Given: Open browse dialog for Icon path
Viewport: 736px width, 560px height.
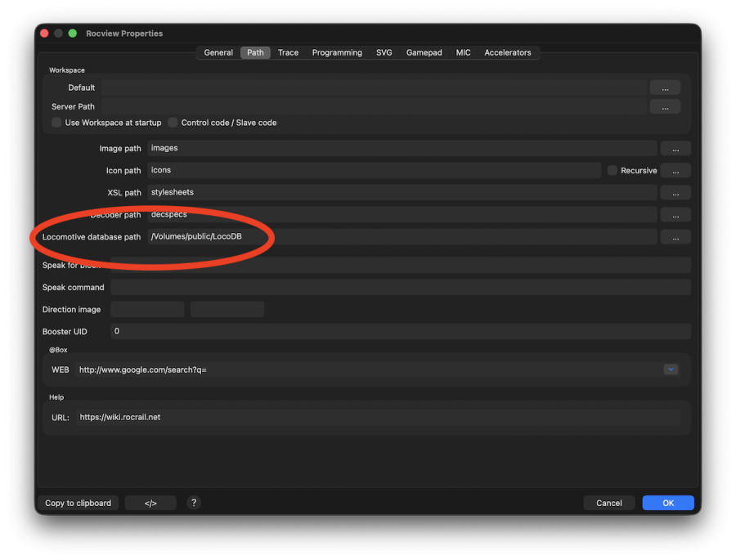Looking at the screenshot, I should [x=675, y=171].
